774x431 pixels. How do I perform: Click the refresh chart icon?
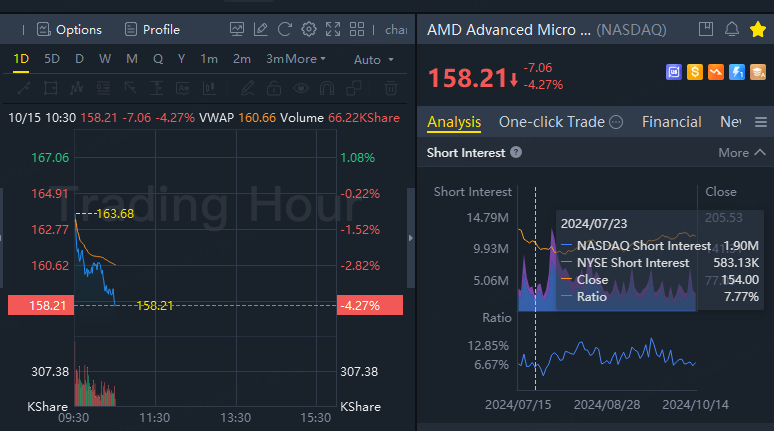tap(285, 29)
